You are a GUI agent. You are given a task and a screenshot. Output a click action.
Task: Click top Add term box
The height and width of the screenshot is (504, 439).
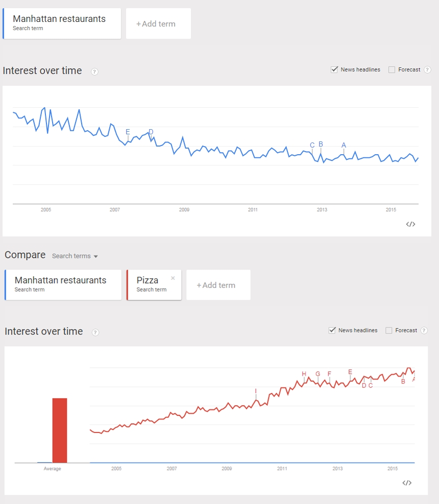coord(158,23)
